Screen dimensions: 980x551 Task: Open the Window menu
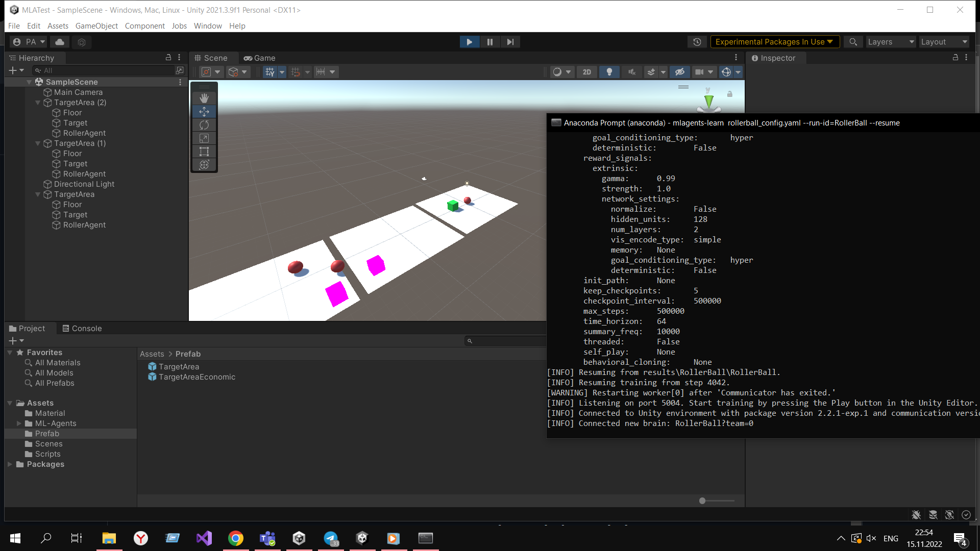click(208, 26)
